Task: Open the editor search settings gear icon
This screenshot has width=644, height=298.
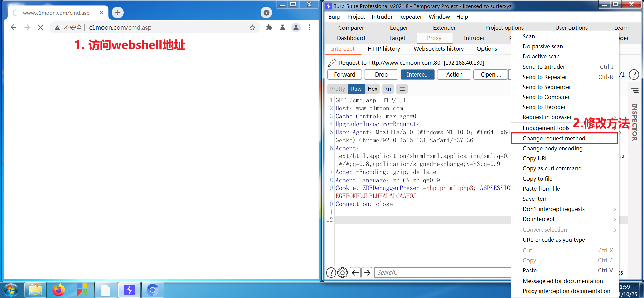Action: pyautogui.click(x=342, y=272)
